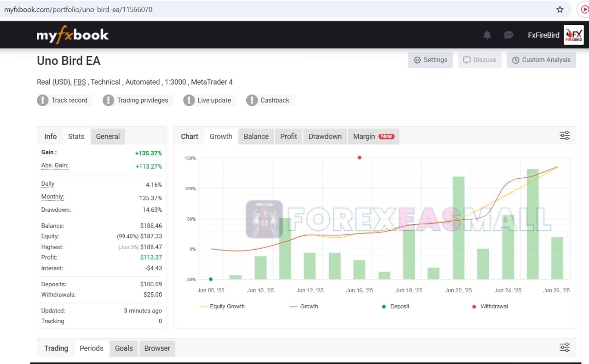The image size is (589, 364).
Task: Click the Custom Analysis button
Action: (x=541, y=60)
